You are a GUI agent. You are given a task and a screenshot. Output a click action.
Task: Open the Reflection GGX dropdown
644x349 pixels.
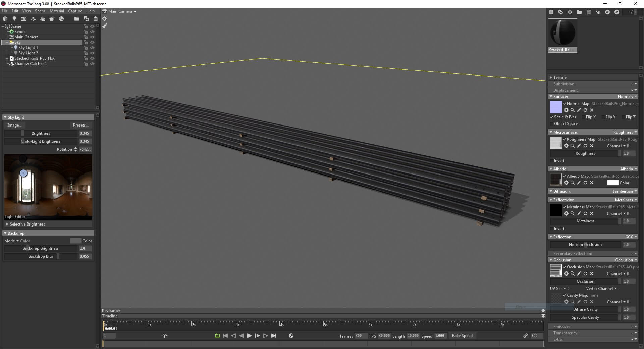pyautogui.click(x=631, y=237)
